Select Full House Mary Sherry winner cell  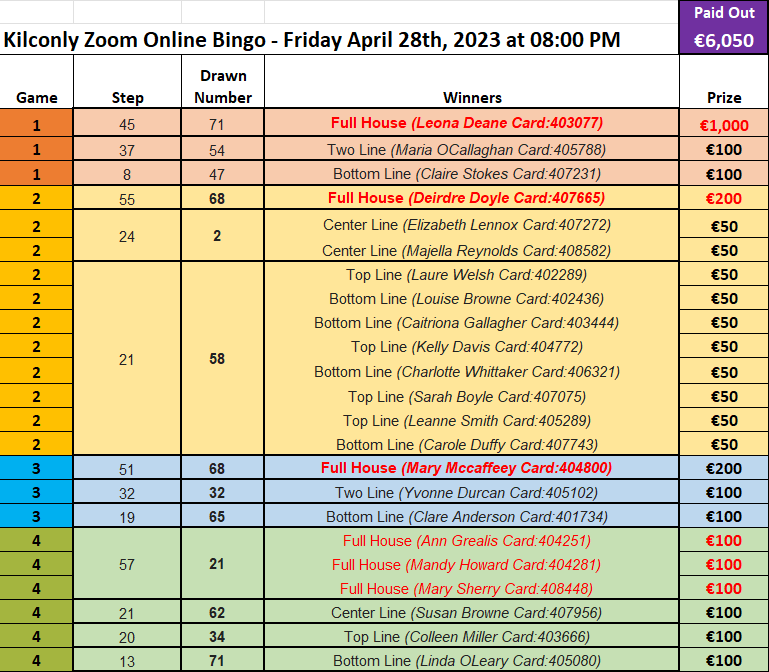(472, 588)
